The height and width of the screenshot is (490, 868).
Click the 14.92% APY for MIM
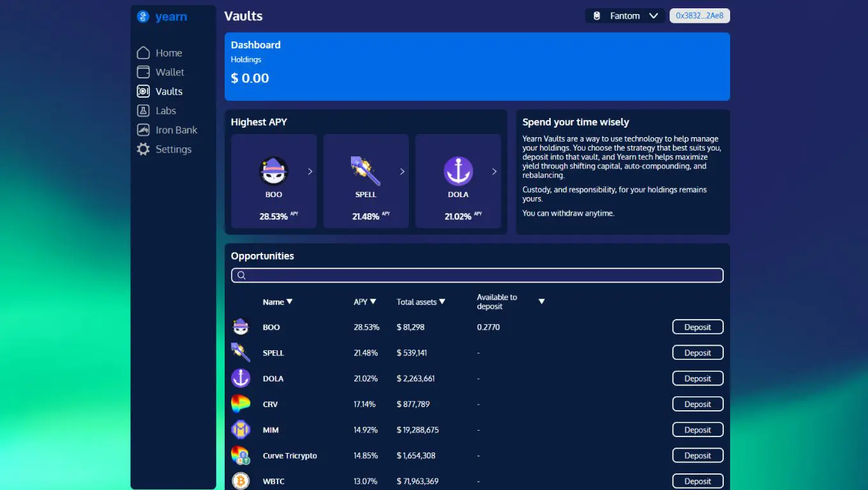coord(366,430)
